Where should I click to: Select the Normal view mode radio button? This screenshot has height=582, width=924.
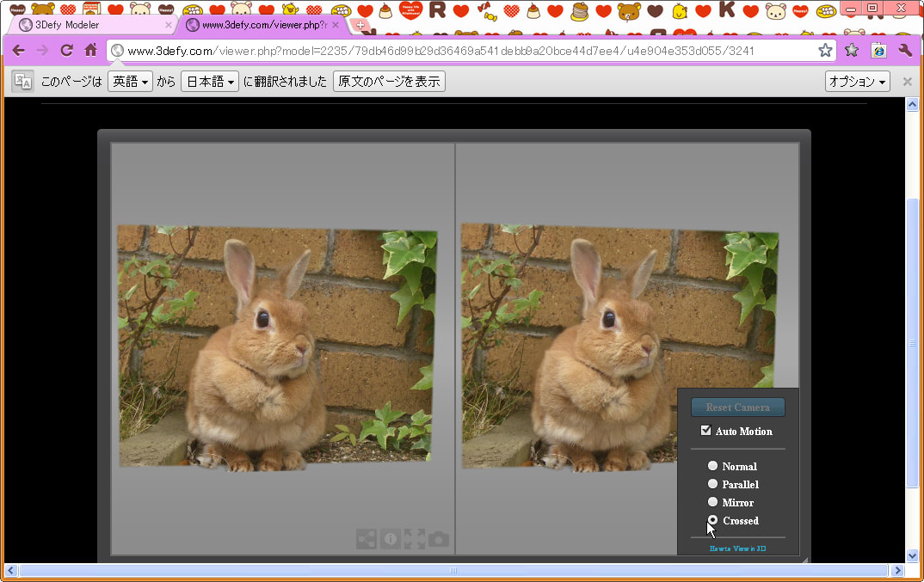[x=712, y=466]
